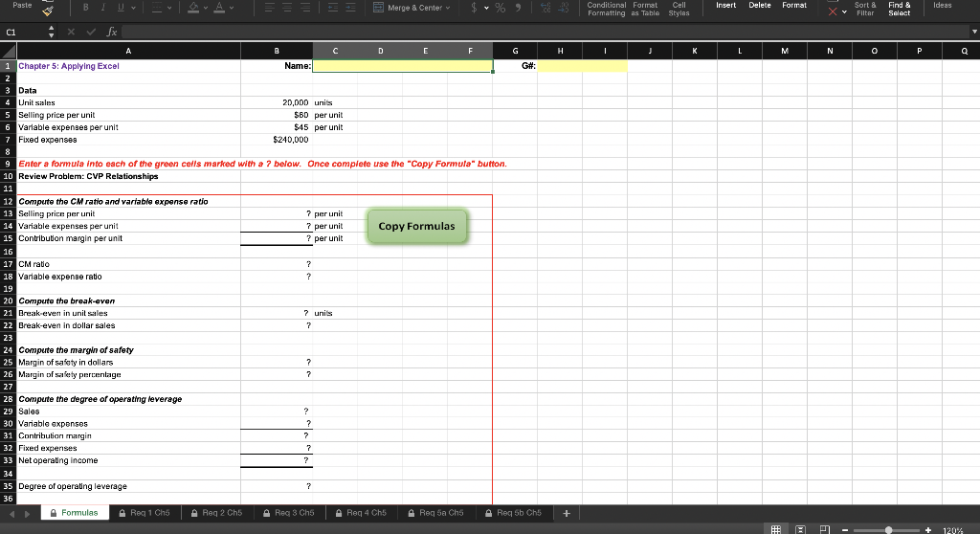Toggle Bold formatting
The height and width of the screenshot is (534, 980).
[x=85, y=8]
